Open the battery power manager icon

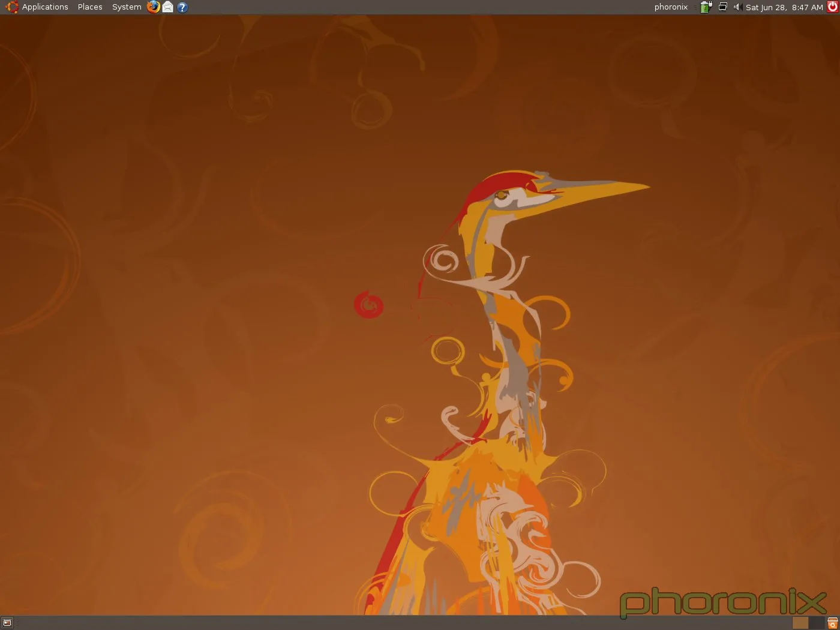click(706, 7)
